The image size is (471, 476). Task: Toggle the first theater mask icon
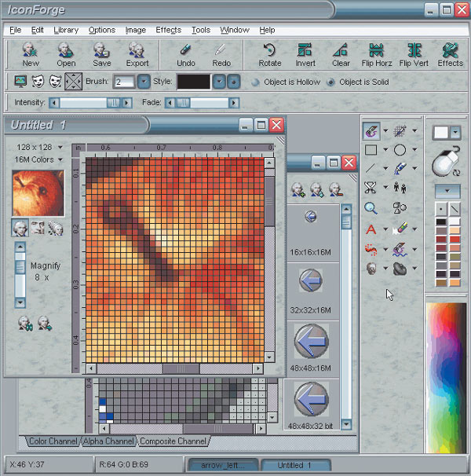[x=38, y=82]
